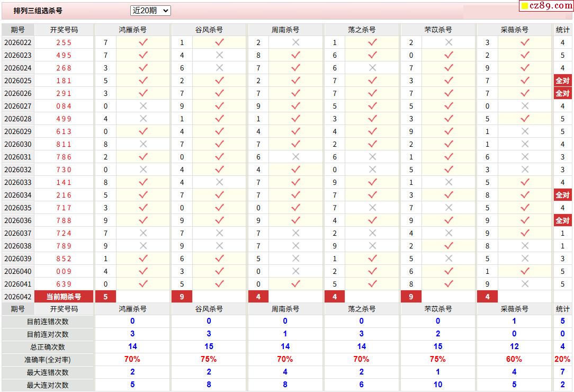Click the cz89.com site logo
The height and width of the screenshot is (392, 574).
pyautogui.click(x=546, y=6)
